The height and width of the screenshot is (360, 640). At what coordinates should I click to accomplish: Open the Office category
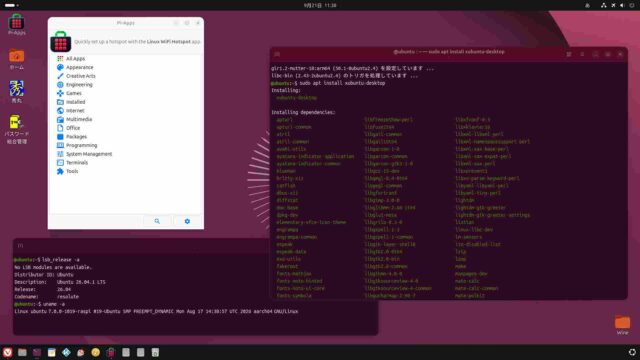[69, 128]
